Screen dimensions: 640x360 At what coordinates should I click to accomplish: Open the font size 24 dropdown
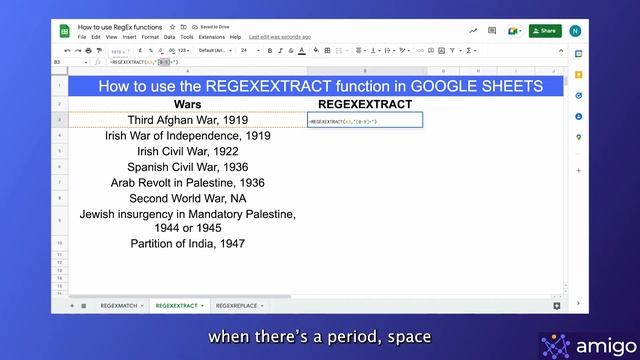(x=250, y=51)
